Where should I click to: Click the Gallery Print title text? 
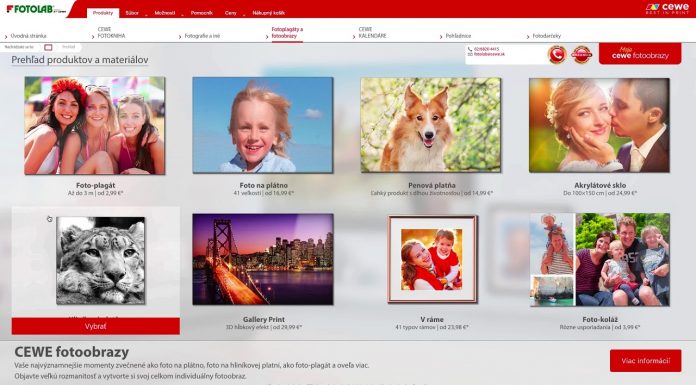pyautogui.click(x=264, y=319)
